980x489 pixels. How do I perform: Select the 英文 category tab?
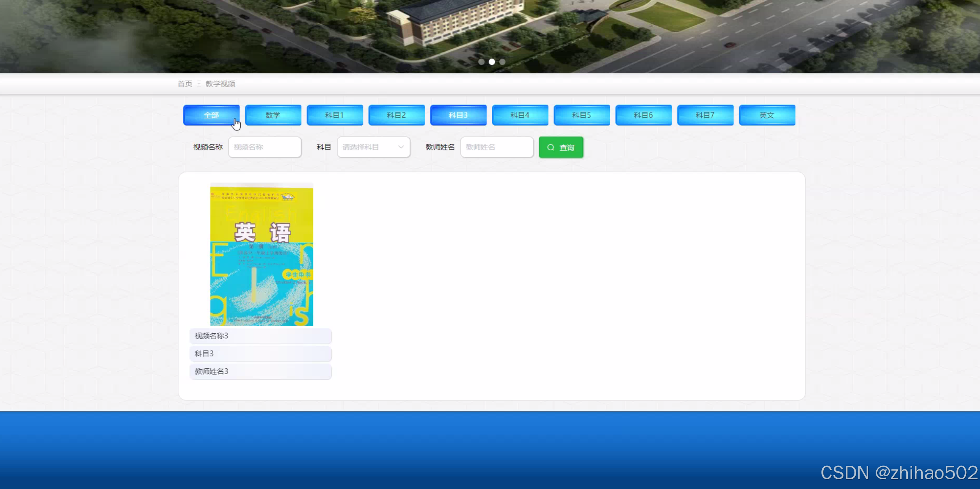pos(767,115)
